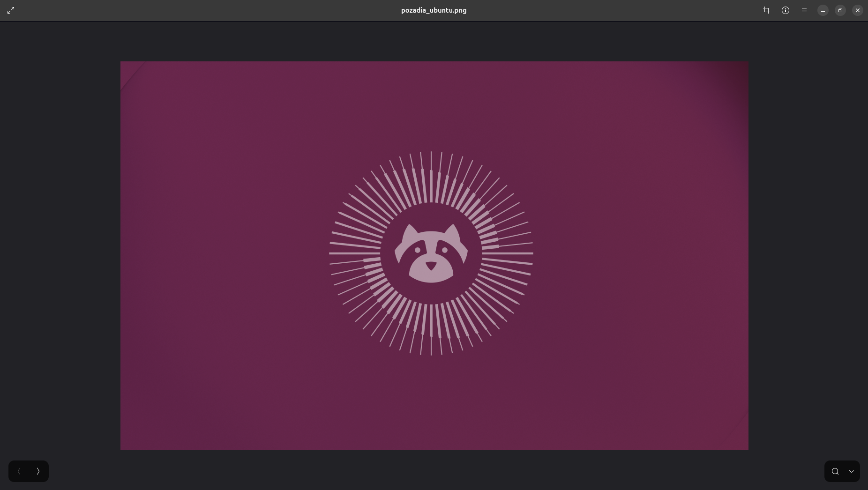Go to the next image
Viewport: 868px width, 490px height.
coord(38,471)
